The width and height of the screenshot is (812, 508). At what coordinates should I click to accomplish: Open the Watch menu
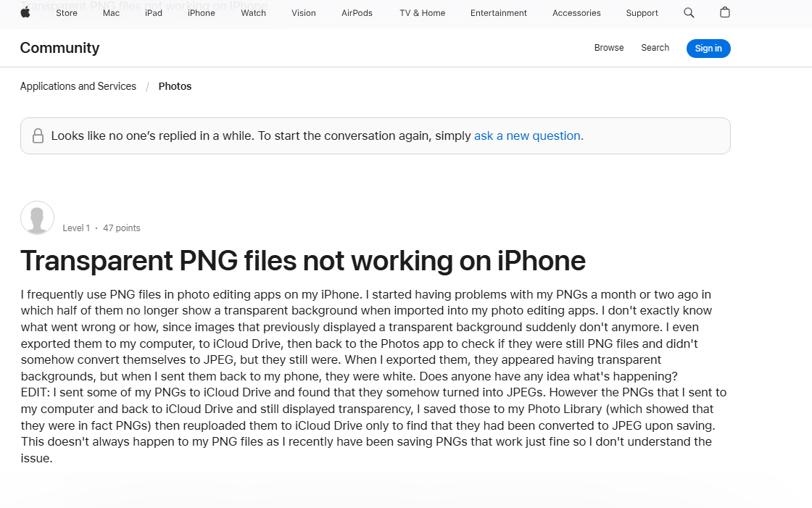pyautogui.click(x=253, y=13)
